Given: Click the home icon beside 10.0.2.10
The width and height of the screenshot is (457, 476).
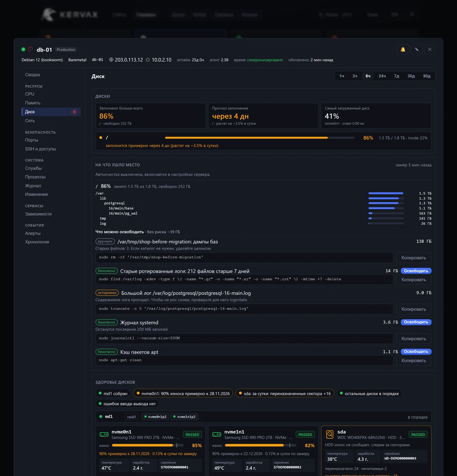Looking at the screenshot, I should (x=148, y=60).
